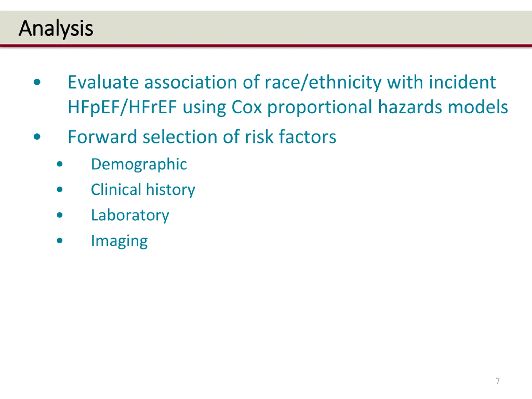Viewport: 532px width, 399px height.
Task: Click the bullet next to Imaging
Action: pos(60,240)
